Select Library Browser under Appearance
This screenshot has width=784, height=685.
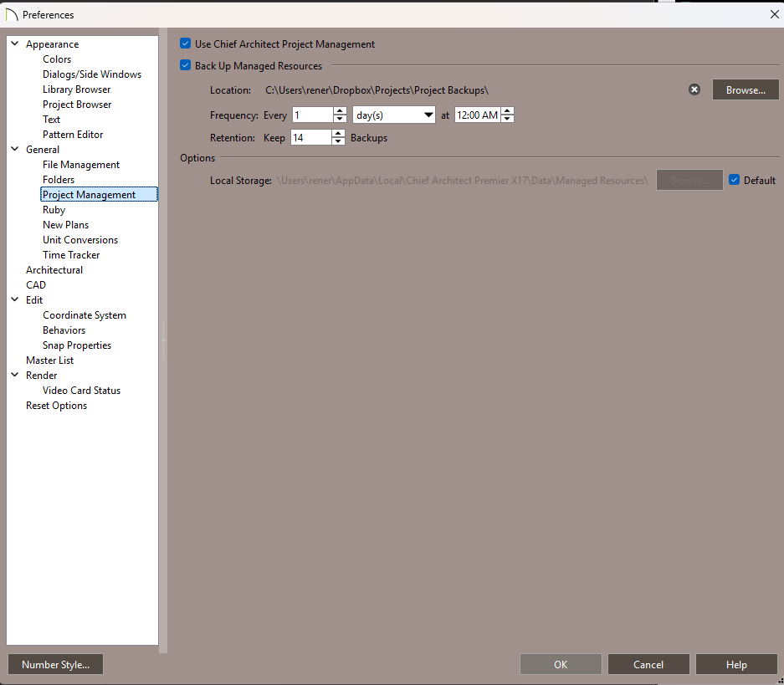(x=76, y=89)
